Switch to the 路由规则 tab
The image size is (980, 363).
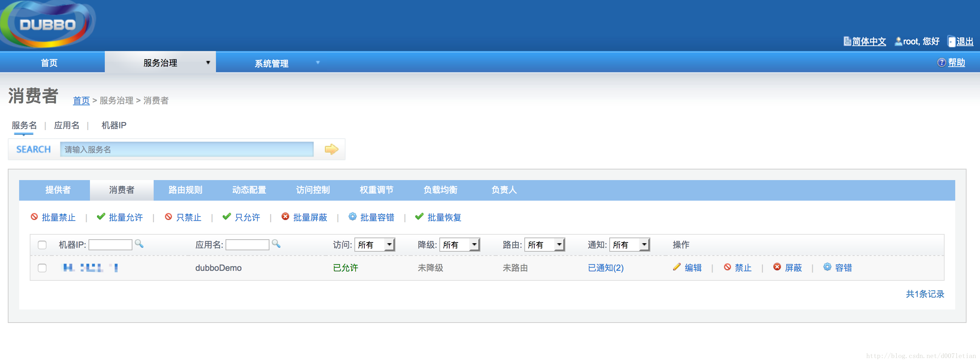point(185,190)
